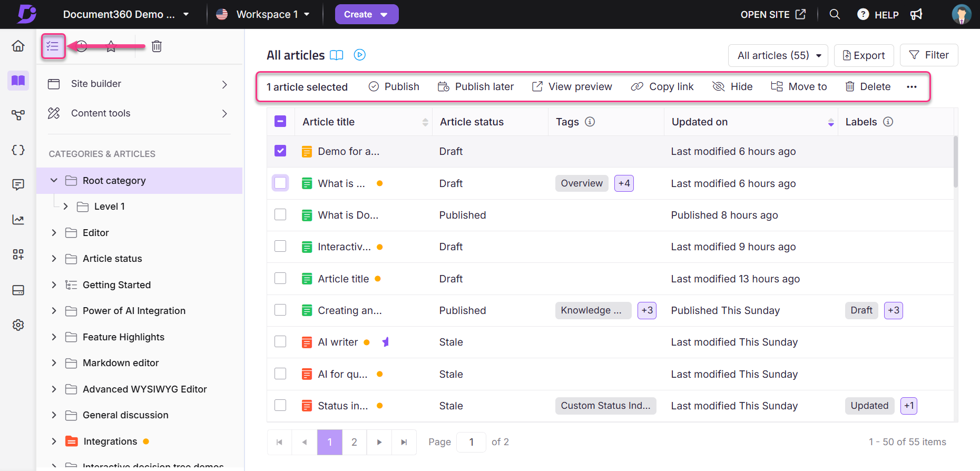Image resolution: width=980 pixels, height=471 pixels.
Task: Click the Hide bulk action
Action: 732,87
